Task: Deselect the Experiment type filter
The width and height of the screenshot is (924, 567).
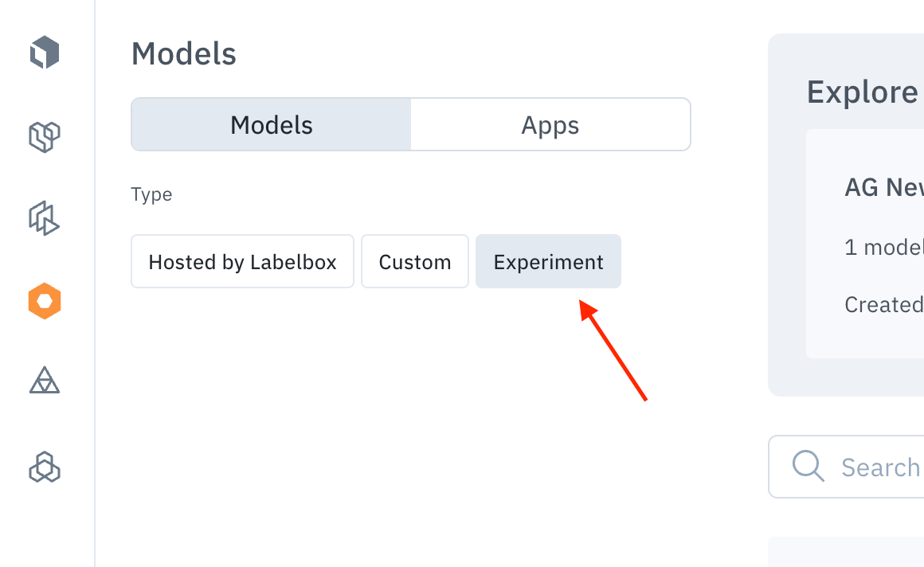Action: pos(548,261)
